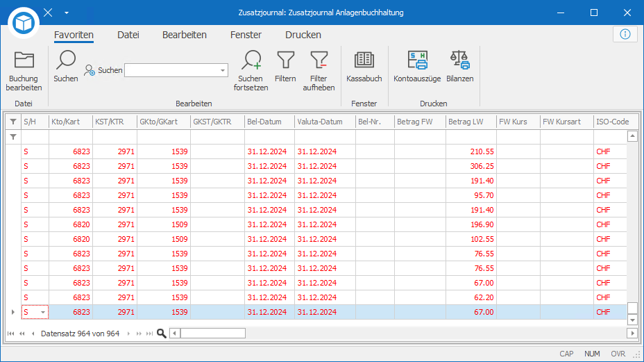Viewport: 644px width, 362px height.
Task: Click the horizontal scrollbar thumb
Action: click(213, 334)
